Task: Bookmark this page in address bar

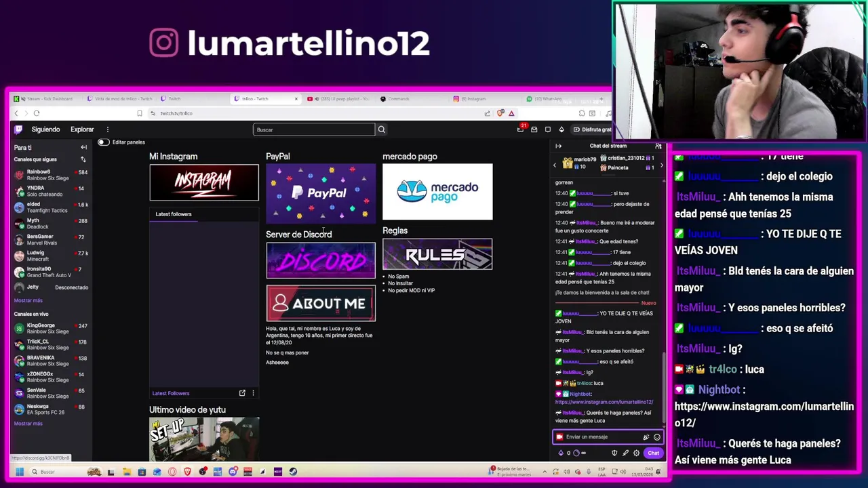Action: click(x=140, y=113)
